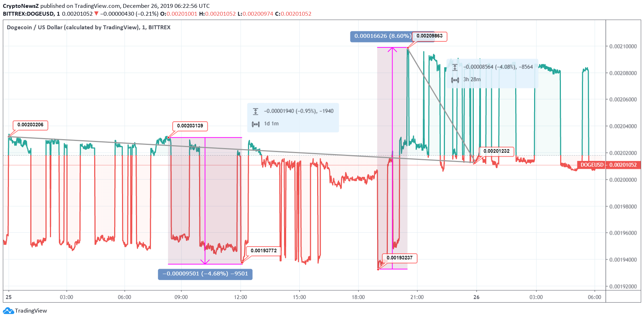This screenshot has width=644, height=319.
Task: Click the '-0.00008564 (-4.08%), -8564' text
Action: [498, 67]
